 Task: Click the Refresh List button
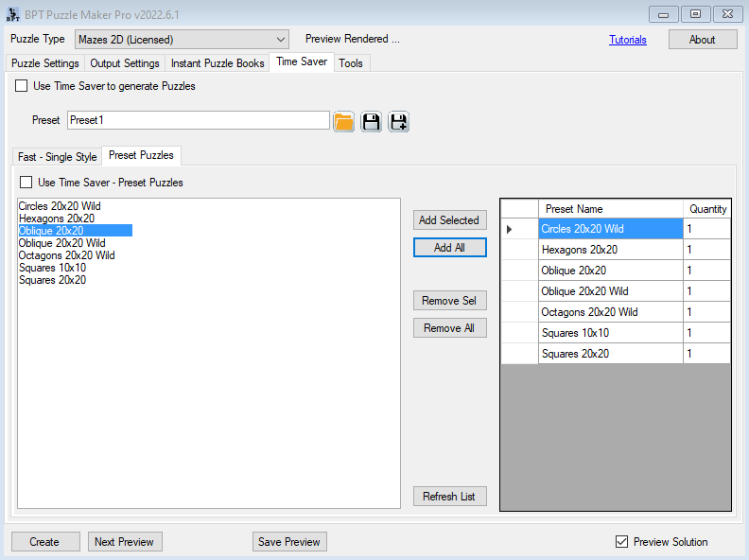click(x=449, y=497)
